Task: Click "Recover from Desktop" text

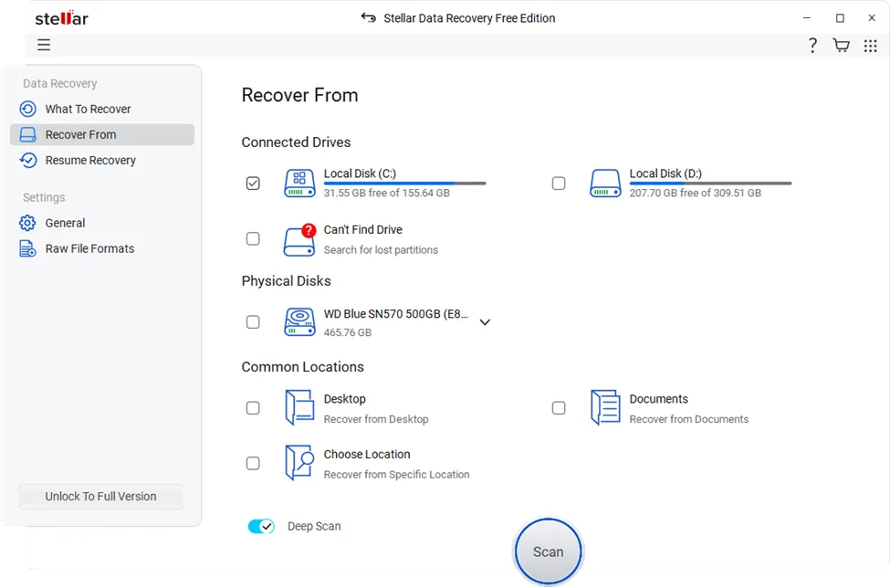Action: [376, 419]
